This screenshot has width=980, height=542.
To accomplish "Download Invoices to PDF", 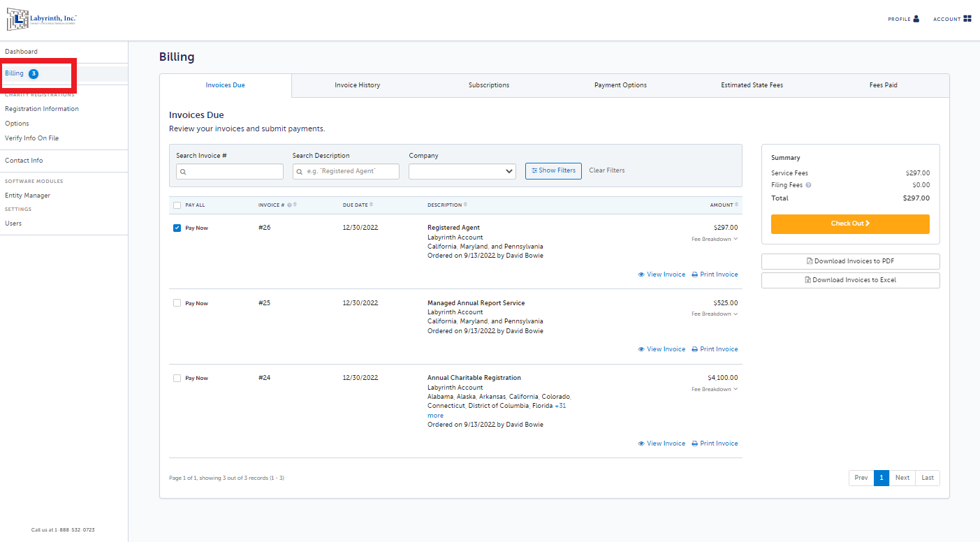I will point(850,261).
